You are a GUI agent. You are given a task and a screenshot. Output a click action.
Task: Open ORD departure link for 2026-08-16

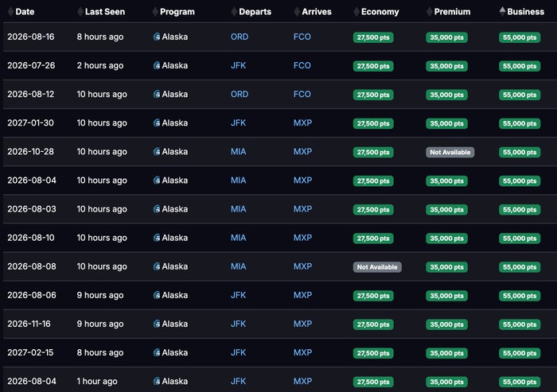pos(240,37)
